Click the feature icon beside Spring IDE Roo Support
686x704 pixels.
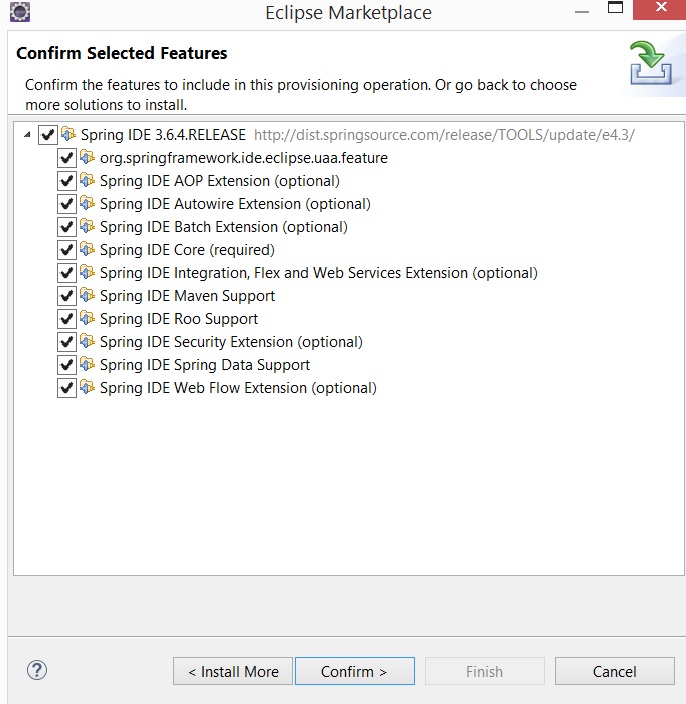coord(88,318)
